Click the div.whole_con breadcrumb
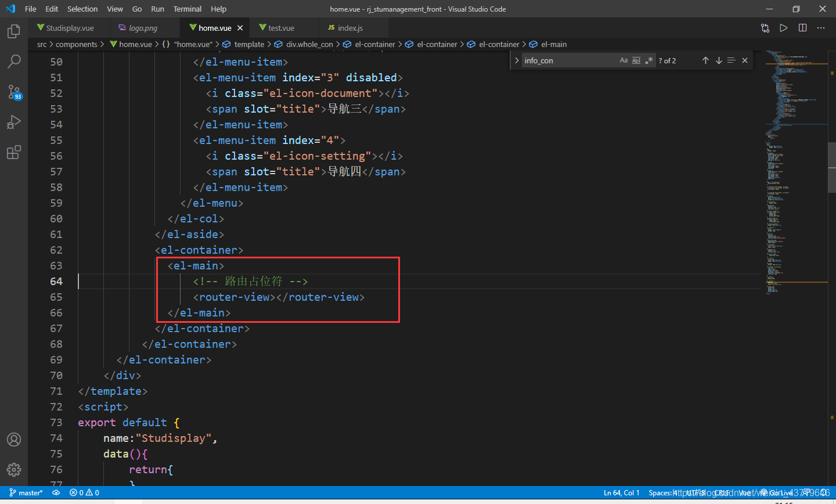The width and height of the screenshot is (836, 504). (x=304, y=44)
